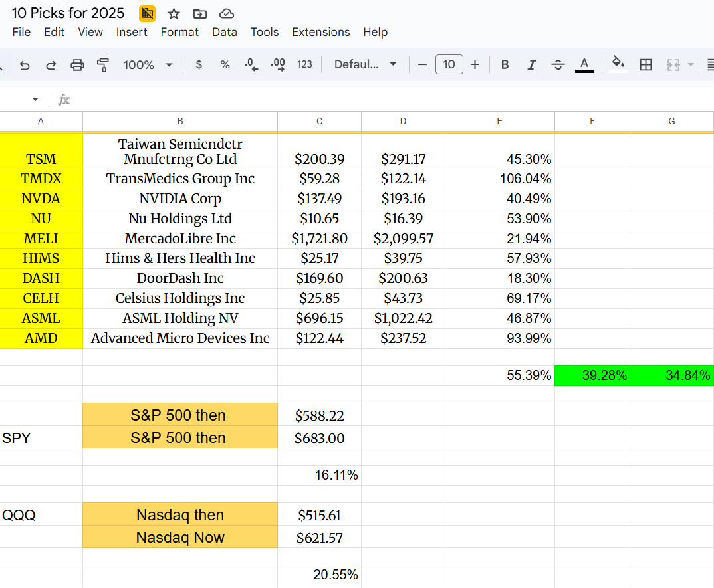Select the TransMedics Group Inc cell
The height and width of the screenshot is (588, 714).
click(x=180, y=179)
